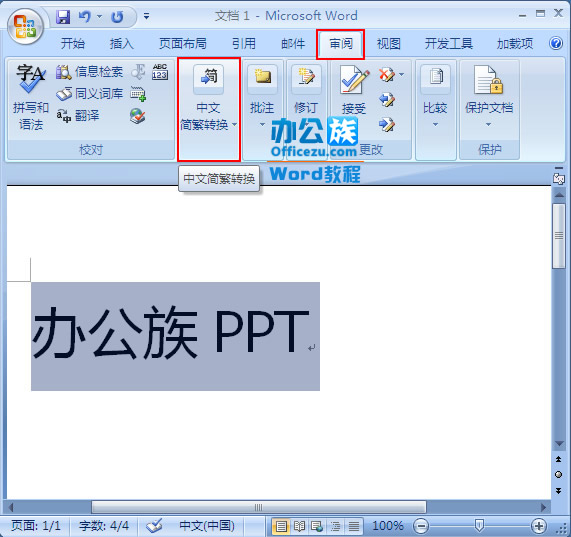Open the 插入 ribbon tab
This screenshot has height=537, width=571.
click(121, 44)
